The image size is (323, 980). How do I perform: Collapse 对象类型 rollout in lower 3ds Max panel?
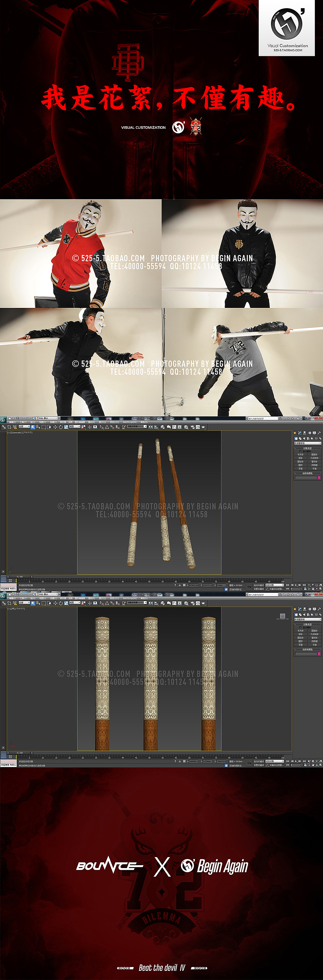pyautogui.click(x=308, y=625)
